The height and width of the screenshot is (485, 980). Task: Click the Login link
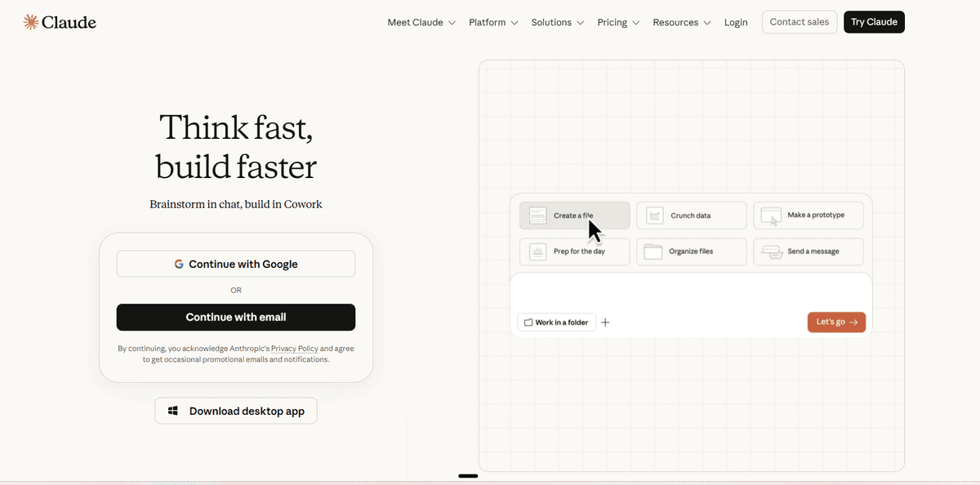pyautogui.click(x=736, y=22)
